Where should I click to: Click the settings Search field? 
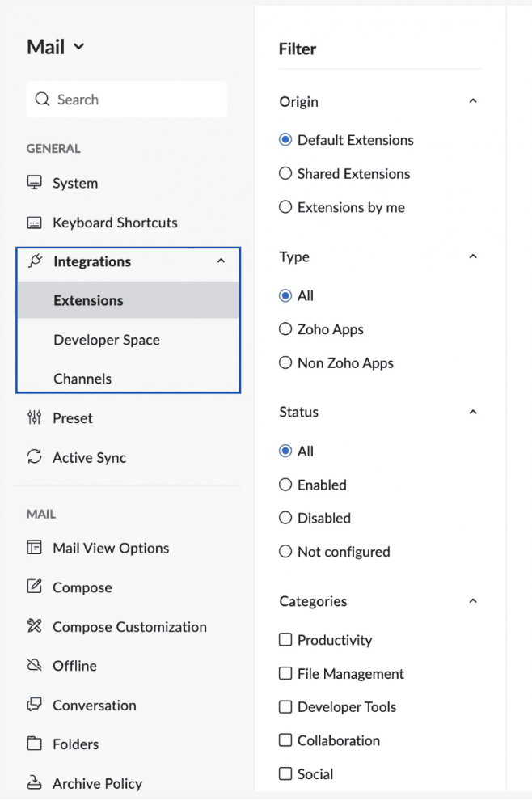coord(127,100)
